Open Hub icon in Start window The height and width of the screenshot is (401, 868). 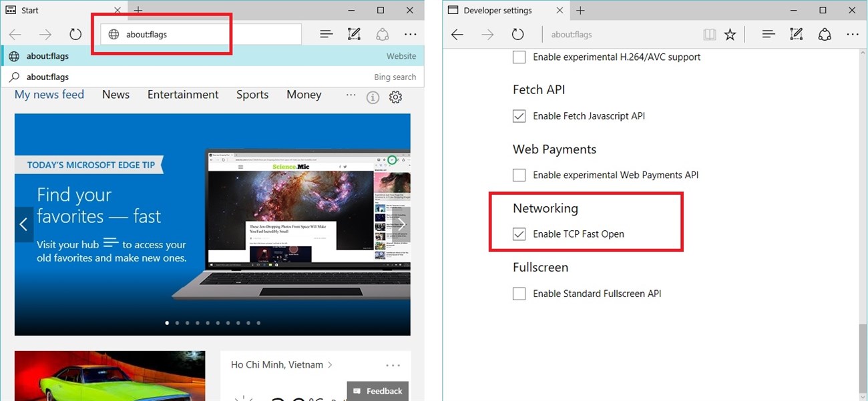coord(326,34)
